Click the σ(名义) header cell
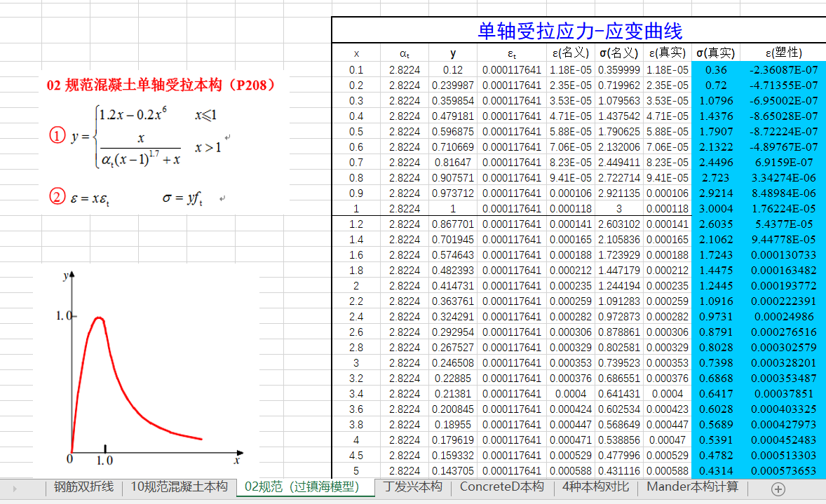Viewport: 826px width, 504px height. pos(618,53)
